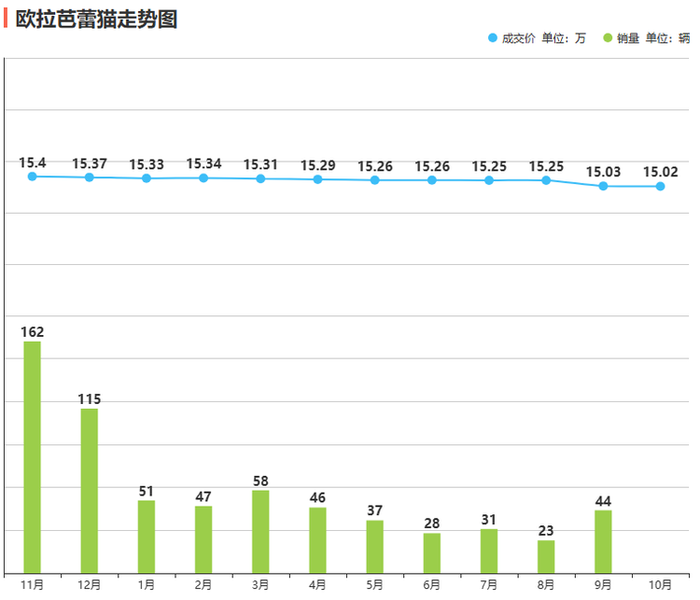Click the 7月 bar showing 31
700x600 pixels.
click(x=489, y=551)
